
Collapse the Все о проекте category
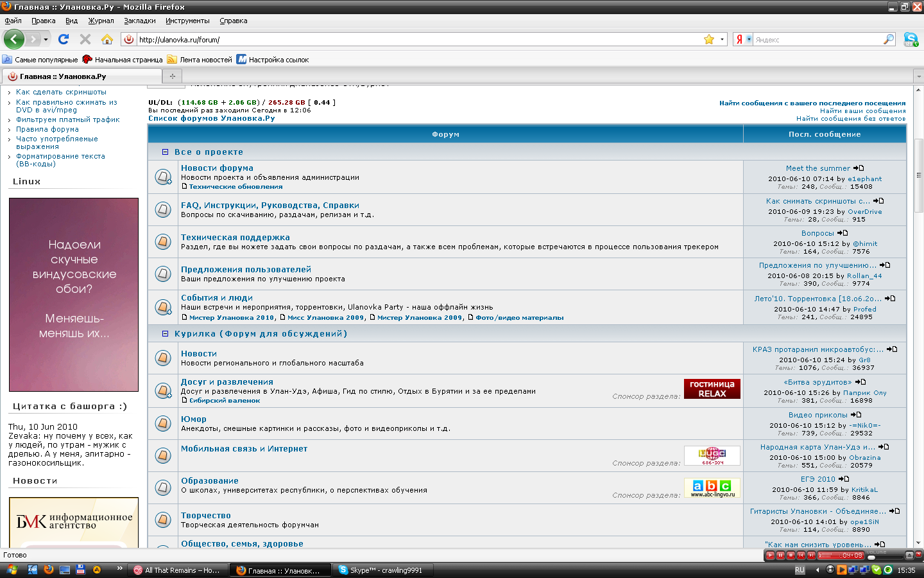165,152
